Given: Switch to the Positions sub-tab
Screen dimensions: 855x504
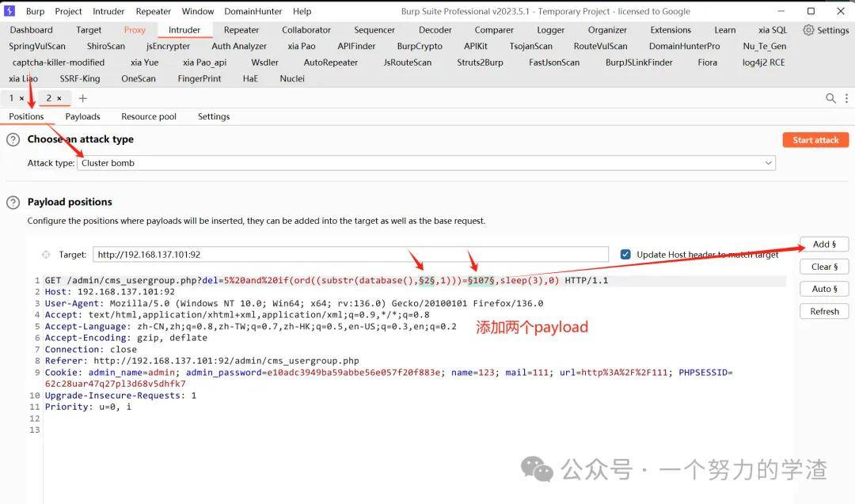Looking at the screenshot, I should pos(26,116).
